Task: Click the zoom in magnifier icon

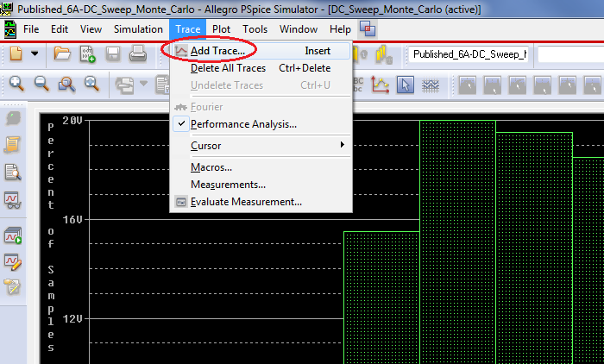Action: 16,85
